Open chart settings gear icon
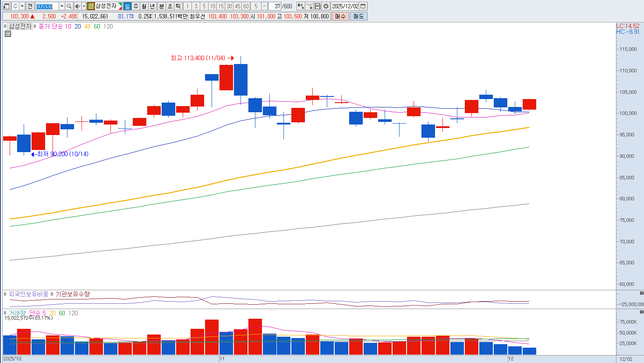Image resolution: width=644 pixels, height=363 pixels. coord(326,6)
